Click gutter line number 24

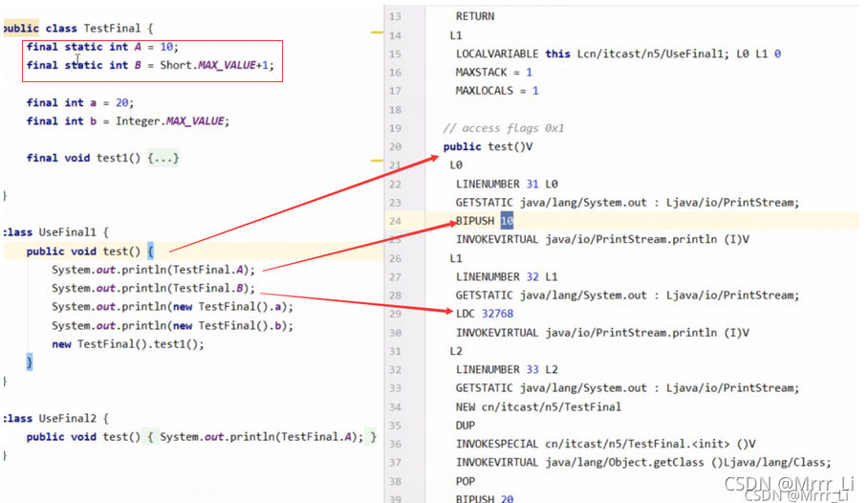395,221
